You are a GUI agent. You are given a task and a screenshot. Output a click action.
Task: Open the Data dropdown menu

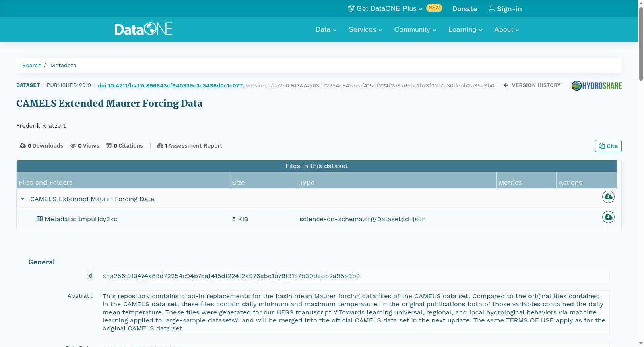[326, 29]
